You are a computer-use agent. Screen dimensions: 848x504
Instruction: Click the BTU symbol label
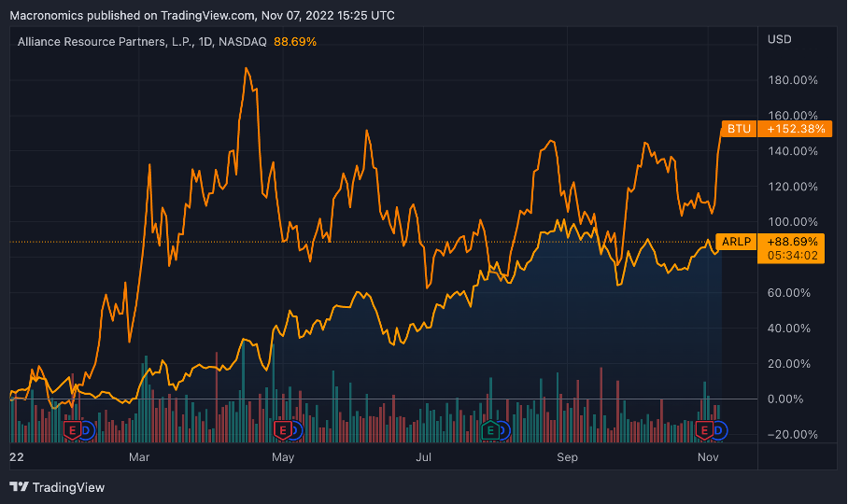point(739,129)
